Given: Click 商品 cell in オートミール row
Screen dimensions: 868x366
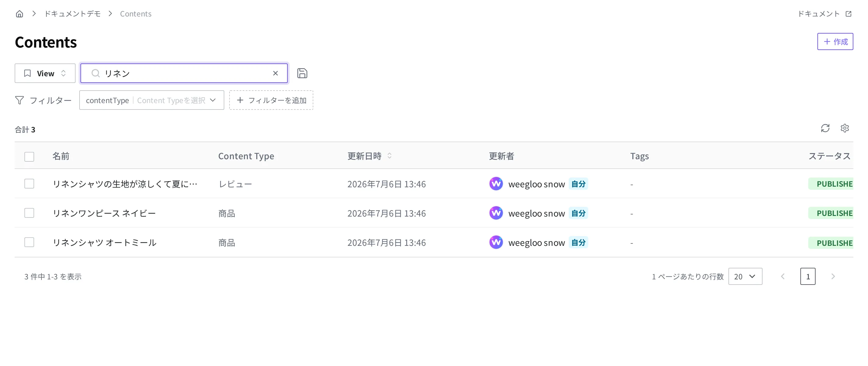Looking at the screenshot, I should (x=227, y=243).
